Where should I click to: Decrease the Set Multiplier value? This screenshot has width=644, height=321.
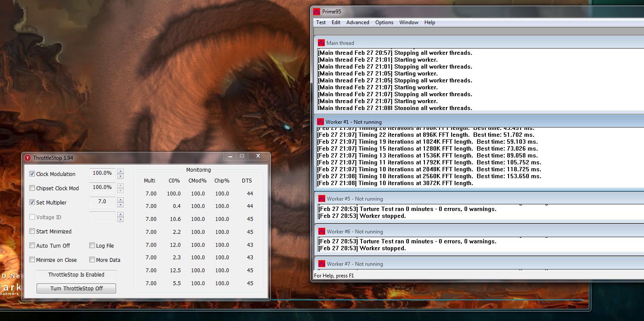pos(120,205)
